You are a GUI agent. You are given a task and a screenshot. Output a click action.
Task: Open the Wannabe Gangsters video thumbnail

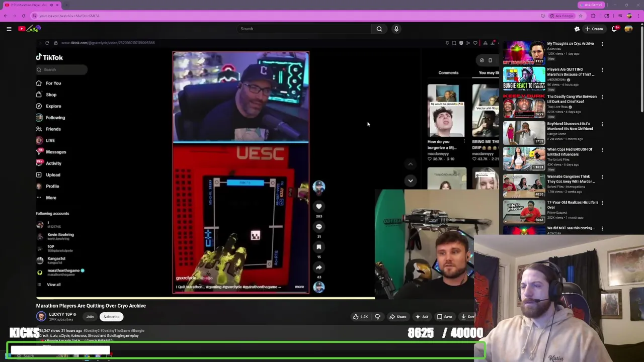point(524,186)
